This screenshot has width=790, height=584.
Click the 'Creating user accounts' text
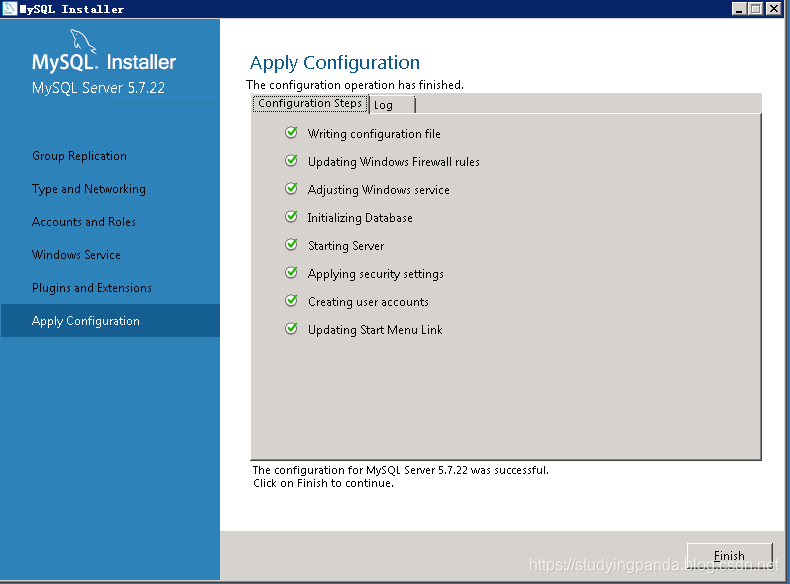coord(368,302)
